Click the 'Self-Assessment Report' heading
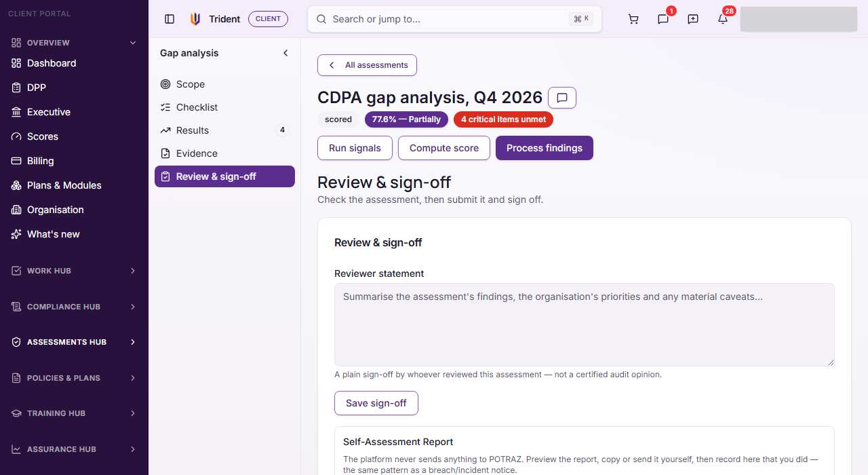The width and height of the screenshot is (868, 475). point(398,442)
